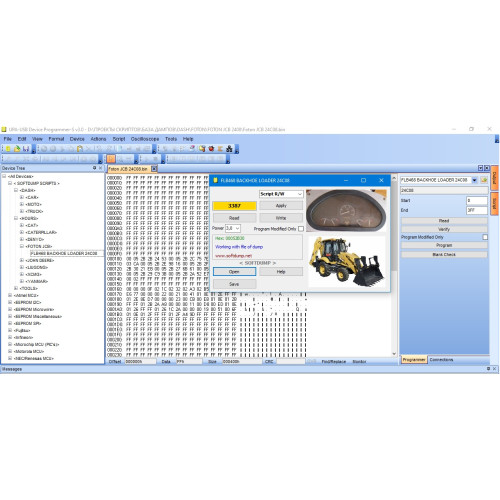Select FLB468 BACKHOE LOADER 24C08 tree item
The image size is (500, 500).
[x=64, y=253]
